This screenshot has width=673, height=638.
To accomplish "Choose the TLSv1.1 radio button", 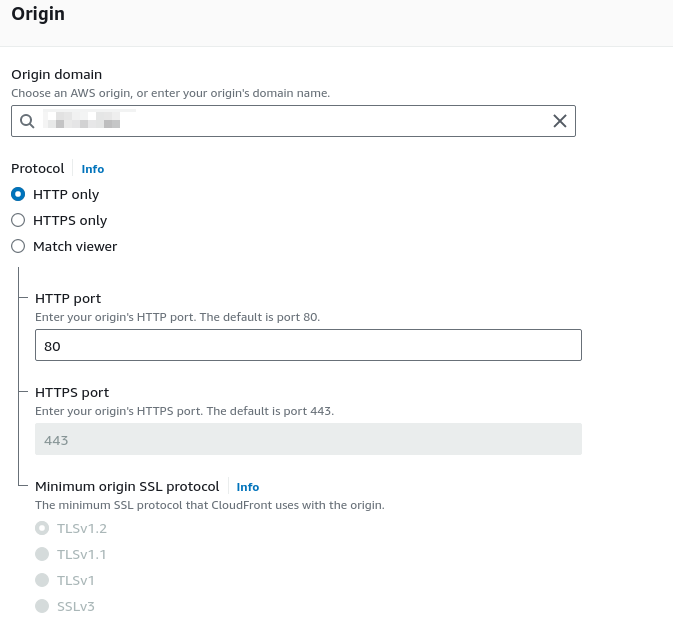I will coord(42,554).
